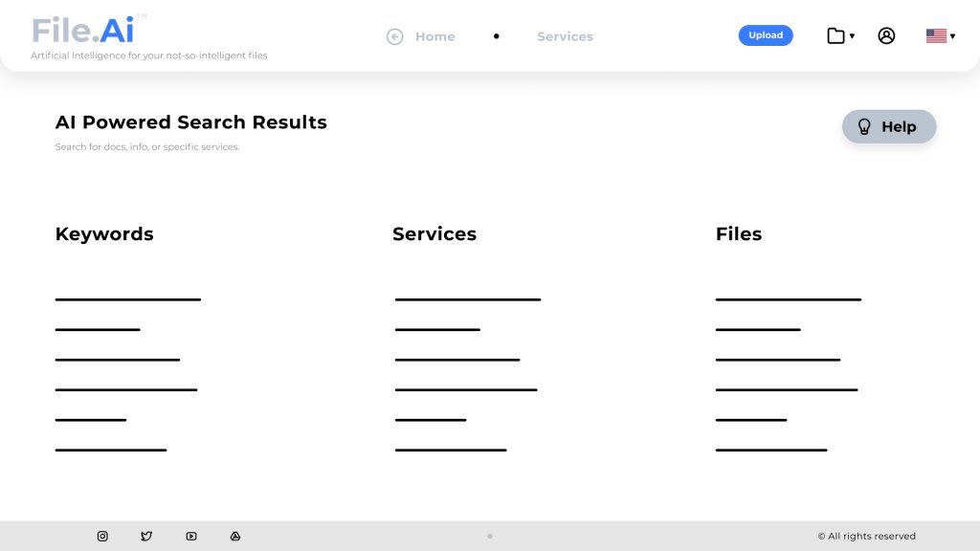Expand the folder dropdown menu
Image resolution: width=980 pixels, height=551 pixels.
pyautogui.click(x=840, y=36)
